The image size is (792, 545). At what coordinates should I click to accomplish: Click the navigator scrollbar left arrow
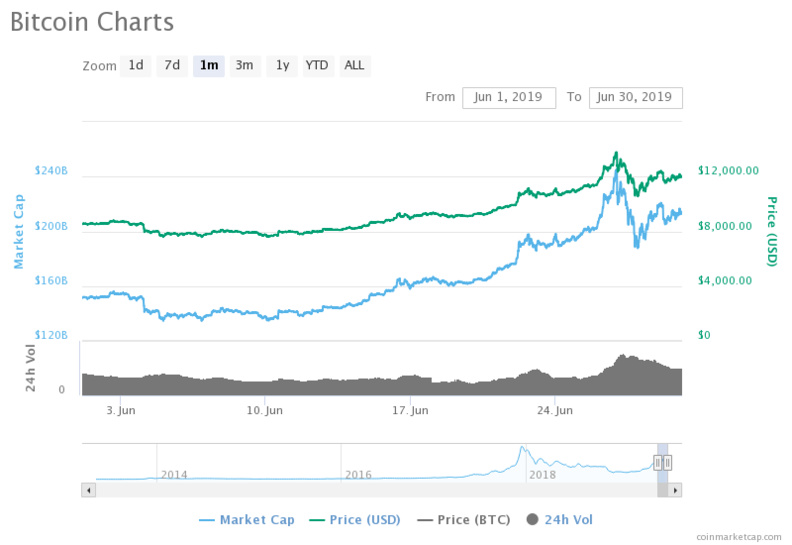click(x=88, y=490)
